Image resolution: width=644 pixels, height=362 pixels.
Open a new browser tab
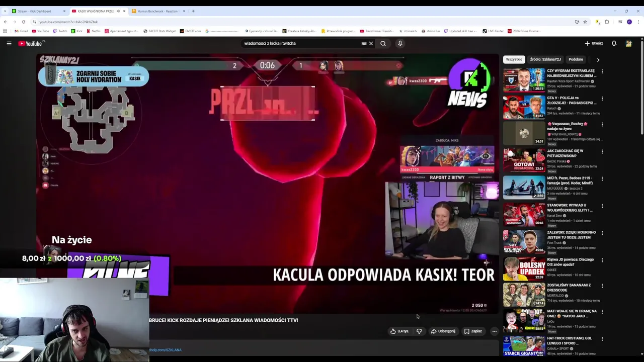(193, 11)
